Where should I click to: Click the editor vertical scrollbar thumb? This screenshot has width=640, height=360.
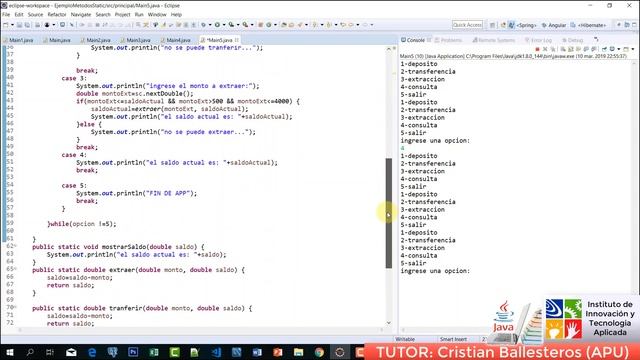pos(389,213)
